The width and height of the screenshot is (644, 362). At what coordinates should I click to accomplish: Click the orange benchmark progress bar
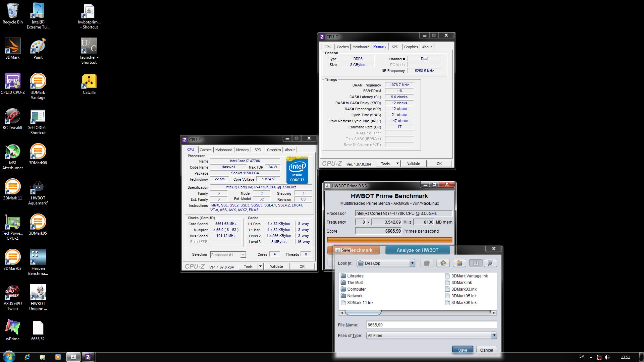(x=389, y=240)
